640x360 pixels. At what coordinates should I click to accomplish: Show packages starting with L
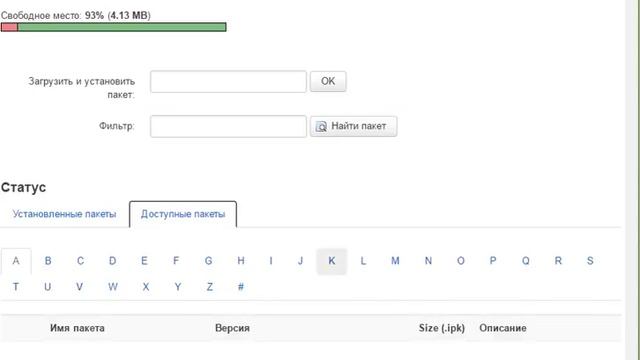pyautogui.click(x=363, y=261)
